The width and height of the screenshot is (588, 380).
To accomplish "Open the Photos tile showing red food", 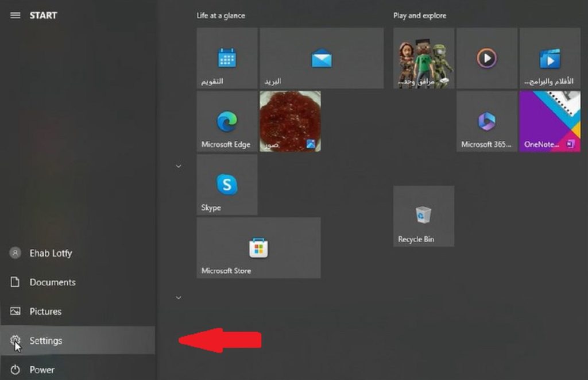I will (290, 121).
